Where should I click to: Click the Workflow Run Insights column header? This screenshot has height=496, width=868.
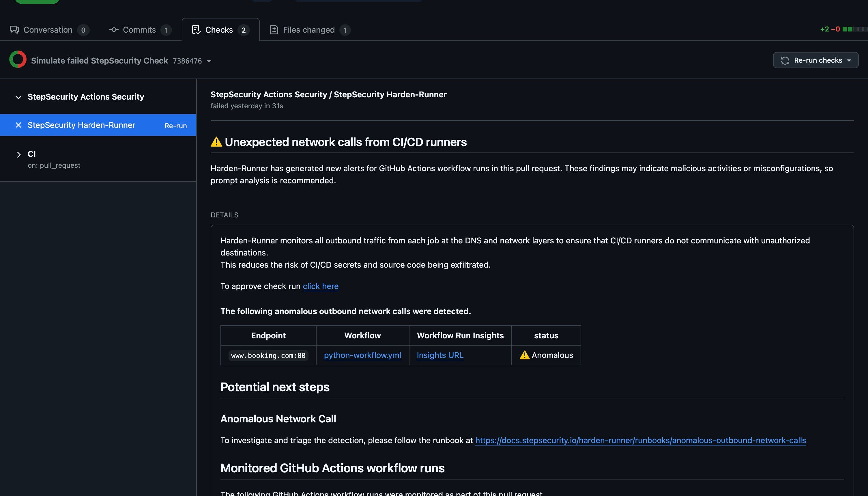460,335
